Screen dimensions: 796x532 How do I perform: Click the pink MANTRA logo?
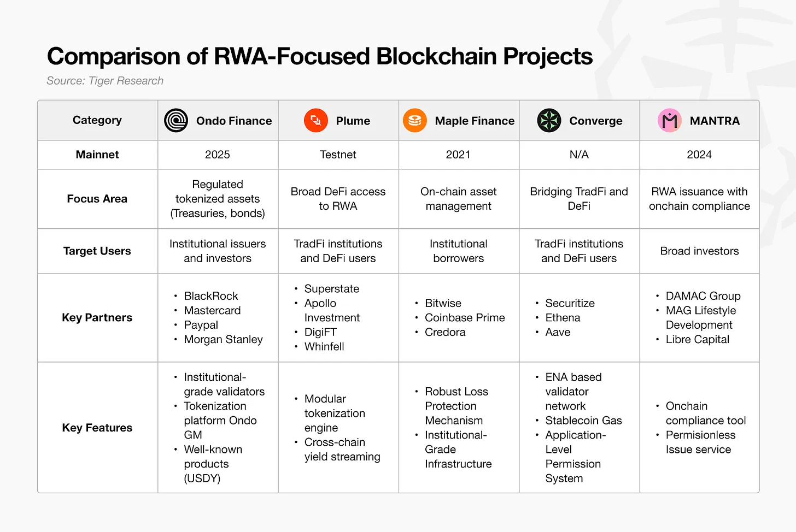670,121
